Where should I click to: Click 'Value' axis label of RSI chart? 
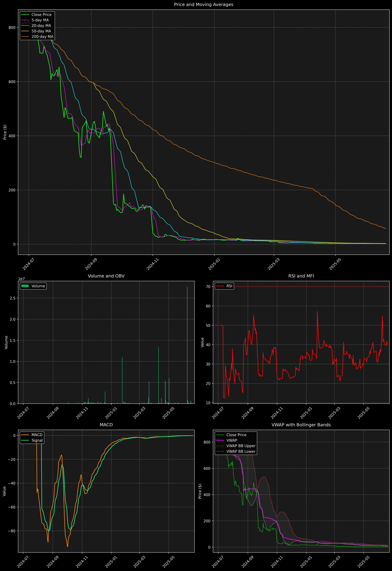click(x=202, y=342)
